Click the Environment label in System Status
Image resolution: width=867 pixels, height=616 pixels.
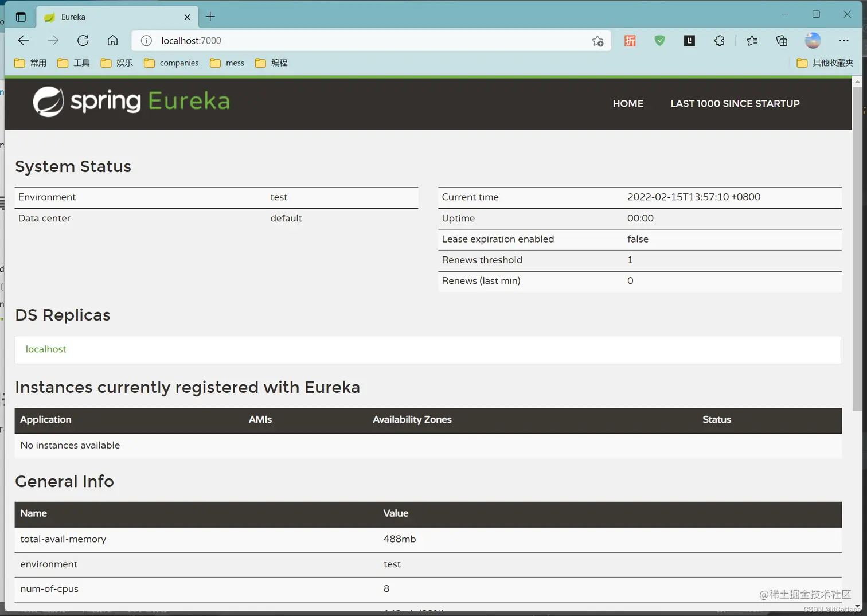(47, 197)
